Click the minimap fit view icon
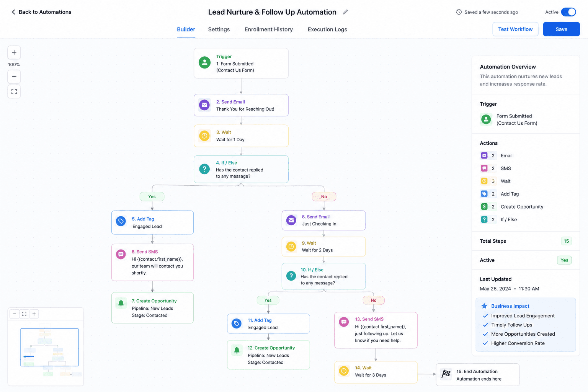 (24, 314)
